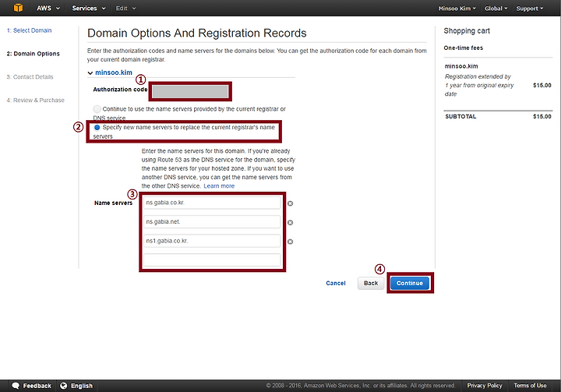This screenshot has width=561, height=392.
Task: Click the Feedback speech bubble icon
Action: [x=16, y=386]
